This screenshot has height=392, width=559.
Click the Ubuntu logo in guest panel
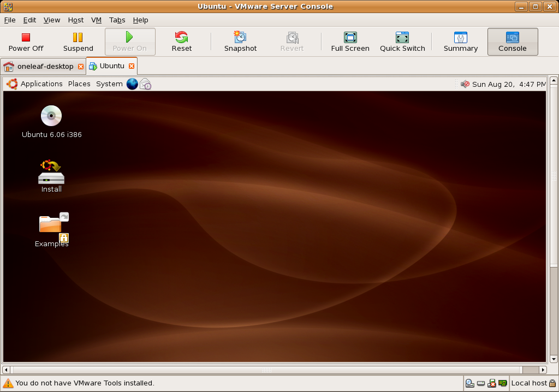coord(12,84)
